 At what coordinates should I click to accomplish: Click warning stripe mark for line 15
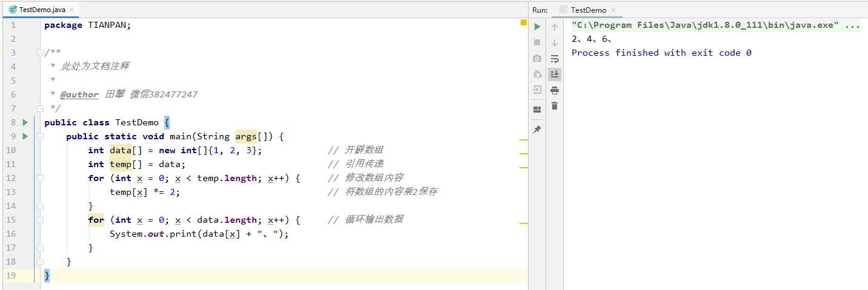coord(524,223)
